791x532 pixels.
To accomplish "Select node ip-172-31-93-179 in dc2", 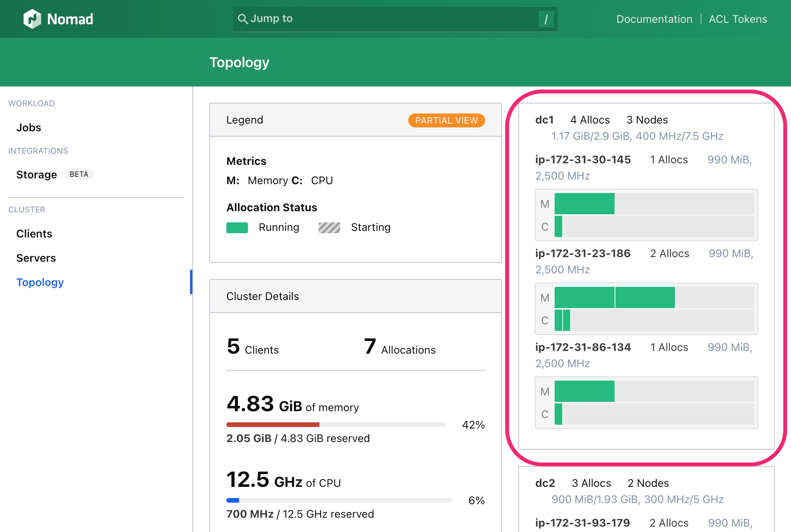I will pos(583,523).
